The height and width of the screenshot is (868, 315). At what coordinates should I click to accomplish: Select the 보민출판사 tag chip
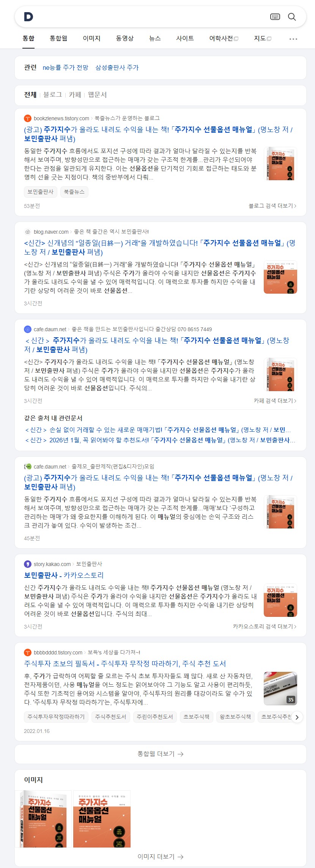(41, 192)
